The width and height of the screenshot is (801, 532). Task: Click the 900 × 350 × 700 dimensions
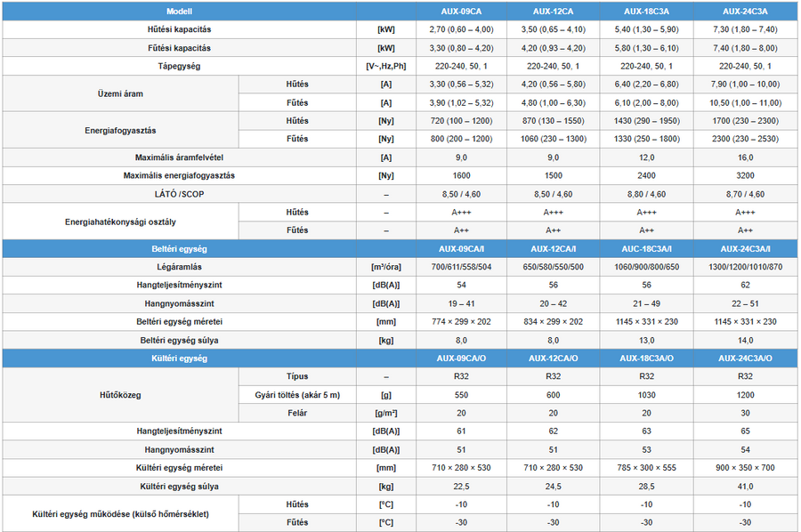click(x=745, y=468)
